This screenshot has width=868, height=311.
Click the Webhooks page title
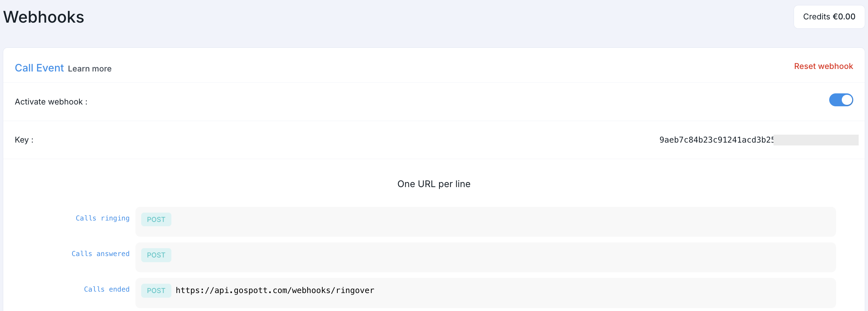43,17
